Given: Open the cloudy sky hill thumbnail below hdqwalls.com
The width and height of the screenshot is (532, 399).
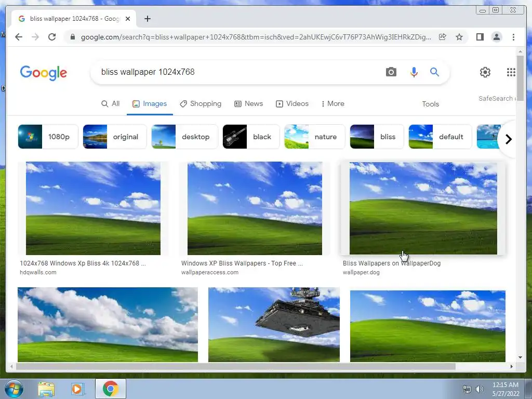Looking at the screenshot, I should coord(108,325).
